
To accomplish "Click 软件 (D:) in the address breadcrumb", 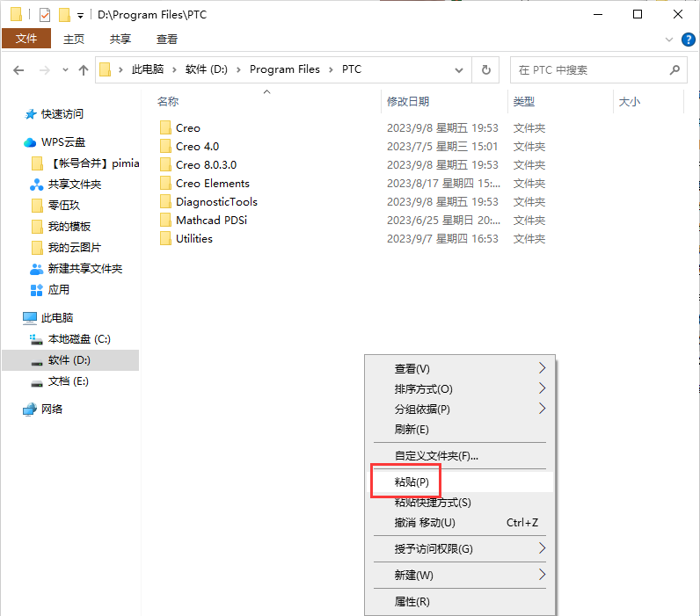I will pos(207,69).
